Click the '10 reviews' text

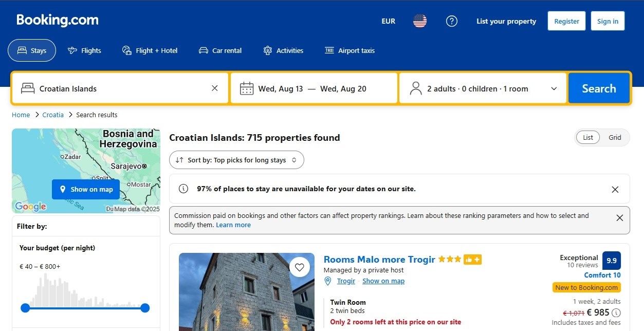pos(582,265)
